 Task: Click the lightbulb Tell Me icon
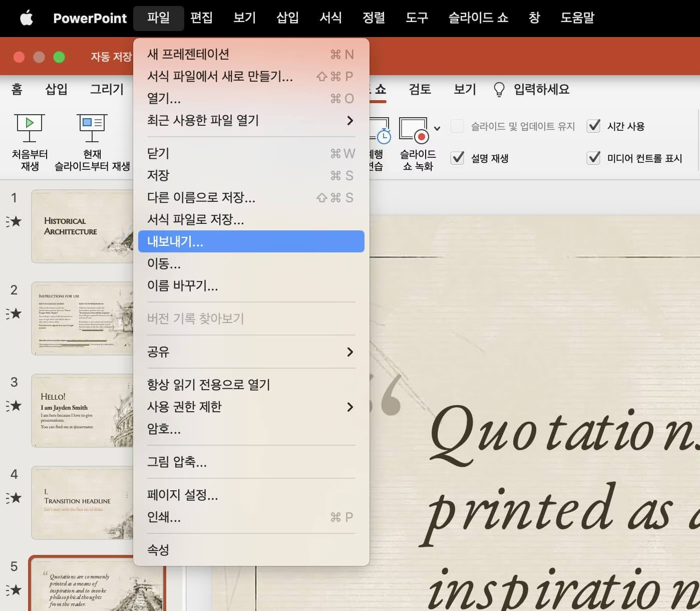(x=499, y=89)
